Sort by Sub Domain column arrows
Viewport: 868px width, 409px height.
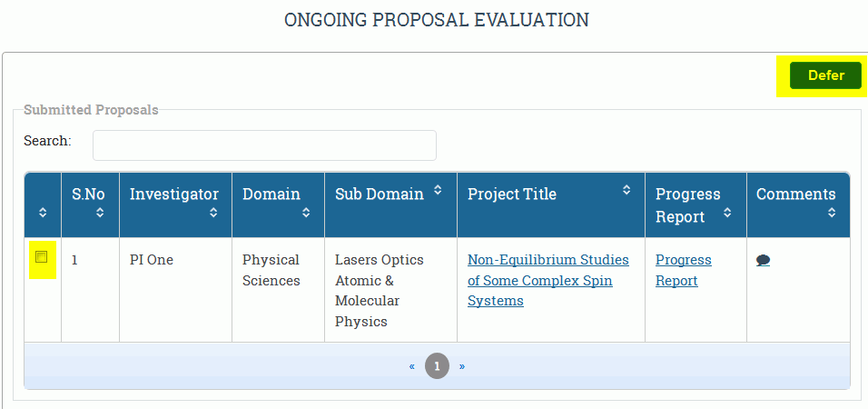438,190
